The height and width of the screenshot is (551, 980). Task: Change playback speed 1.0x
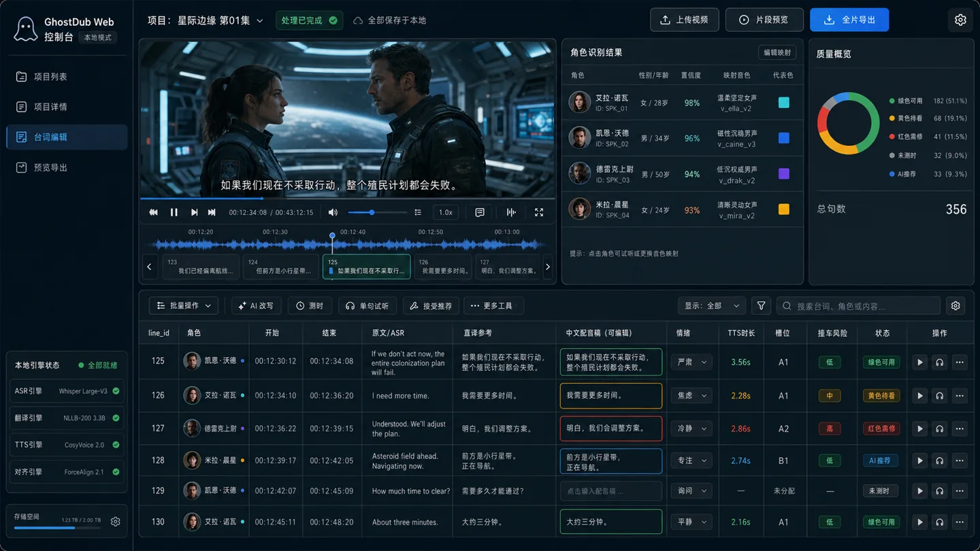(446, 212)
